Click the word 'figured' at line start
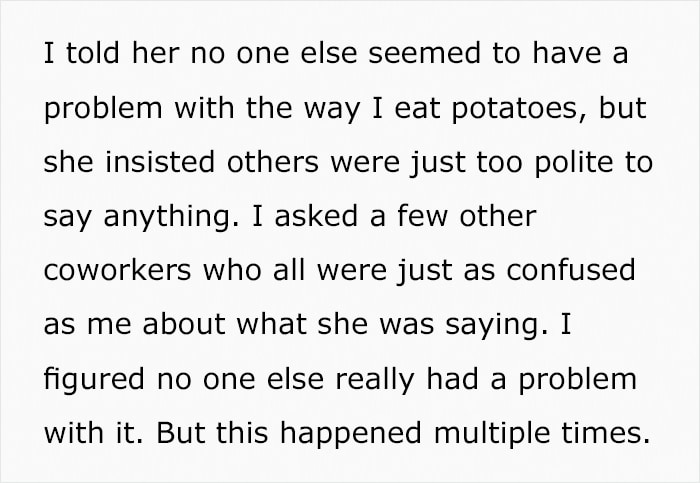 click(94, 379)
